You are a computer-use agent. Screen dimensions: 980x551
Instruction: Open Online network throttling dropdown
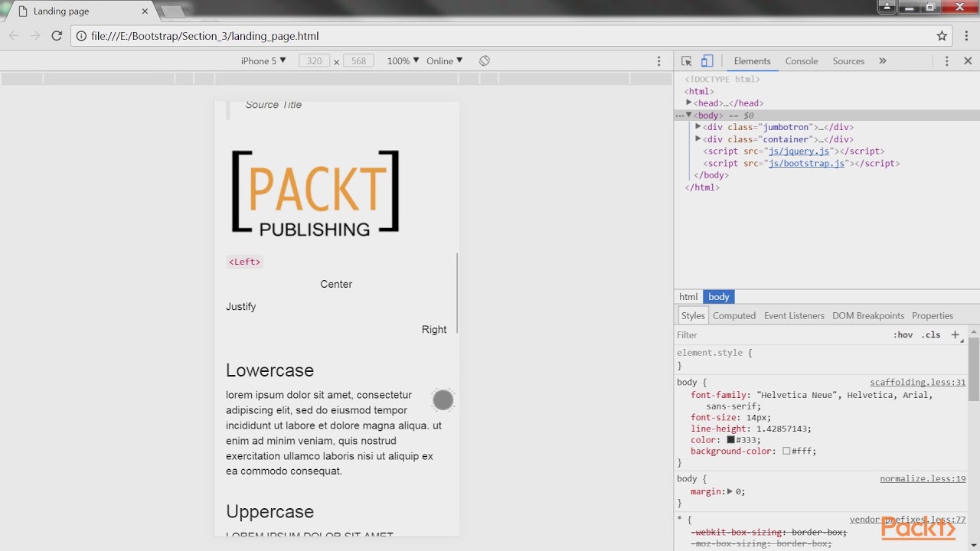445,60
